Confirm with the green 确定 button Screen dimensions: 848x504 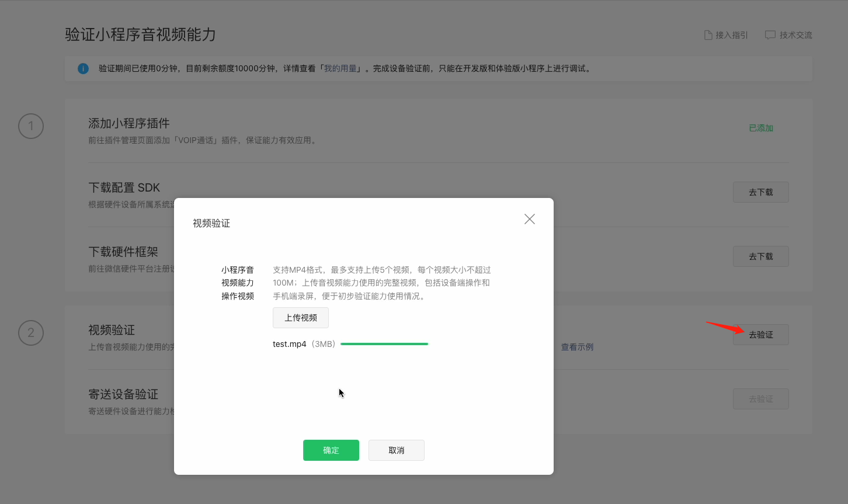click(331, 450)
